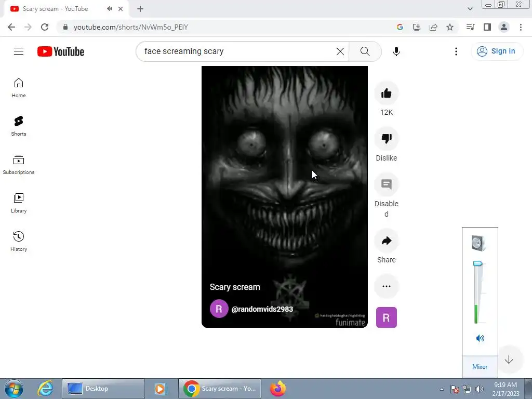Share the Scary scream short
This screenshot has width=532, height=399.
point(386,241)
